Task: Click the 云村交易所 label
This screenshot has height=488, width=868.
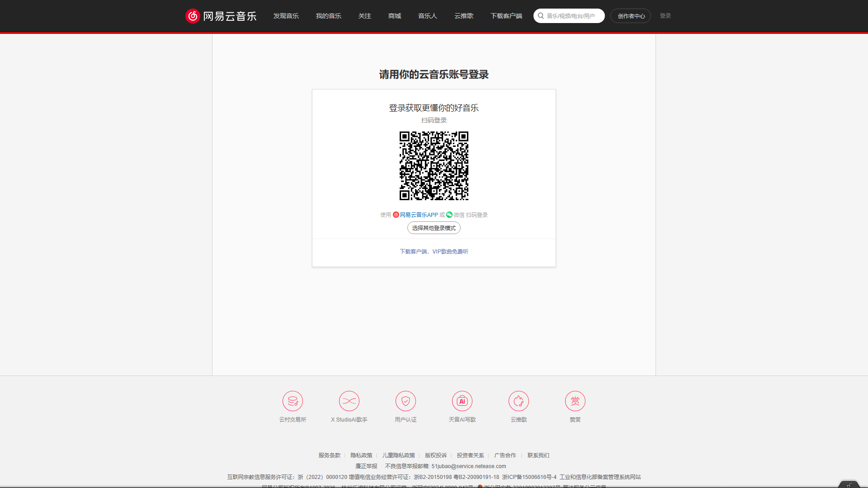Action: (x=292, y=420)
